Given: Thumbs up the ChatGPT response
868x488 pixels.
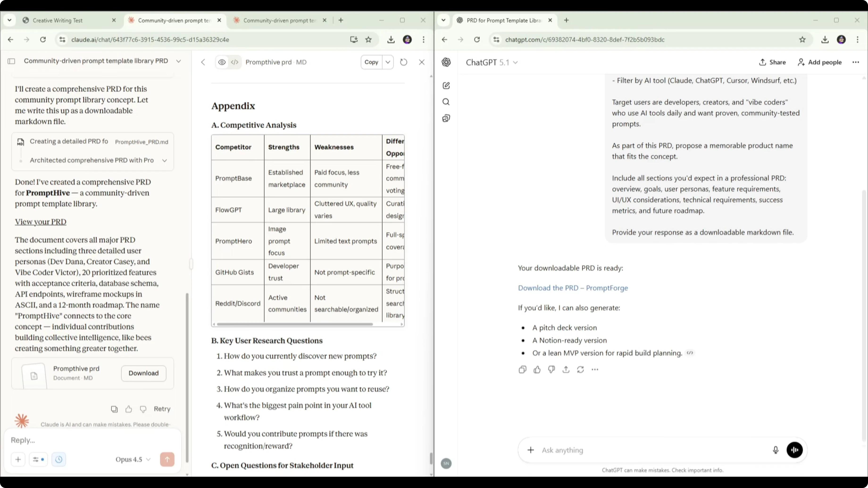Looking at the screenshot, I should coord(537,369).
